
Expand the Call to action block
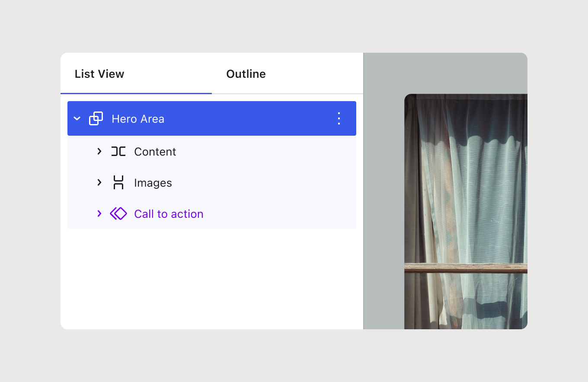[99, 213]
